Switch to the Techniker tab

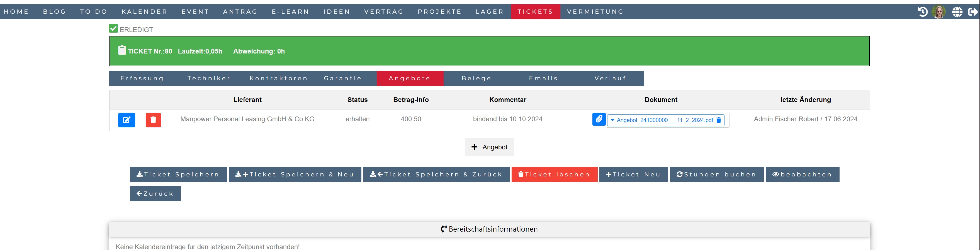(209, 78)
